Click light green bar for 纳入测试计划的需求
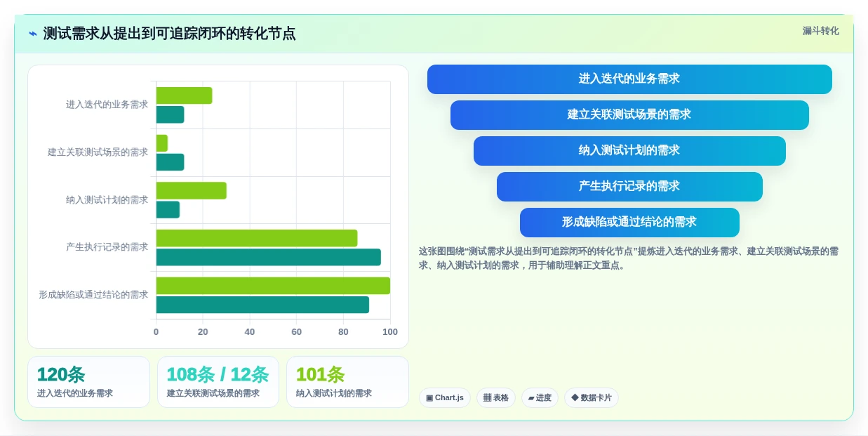Screen dimensions: 868x436 (191, 190)
